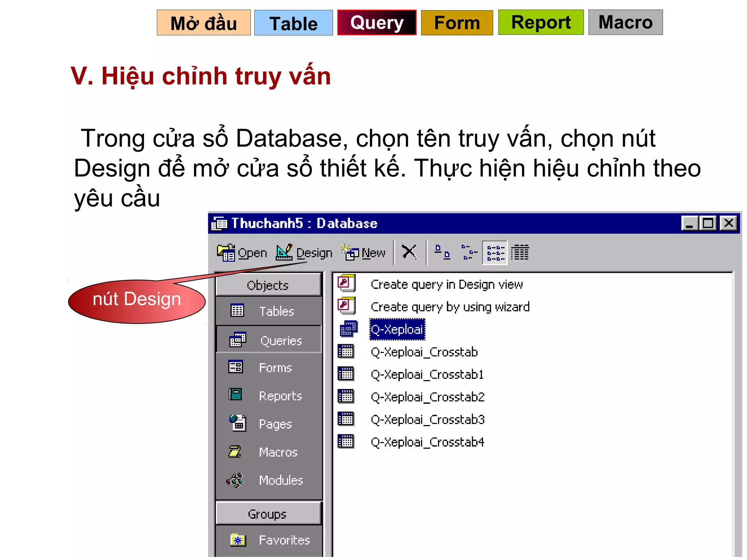Choose Create query in Design view

pyautogui.click(x=447, y=284)
